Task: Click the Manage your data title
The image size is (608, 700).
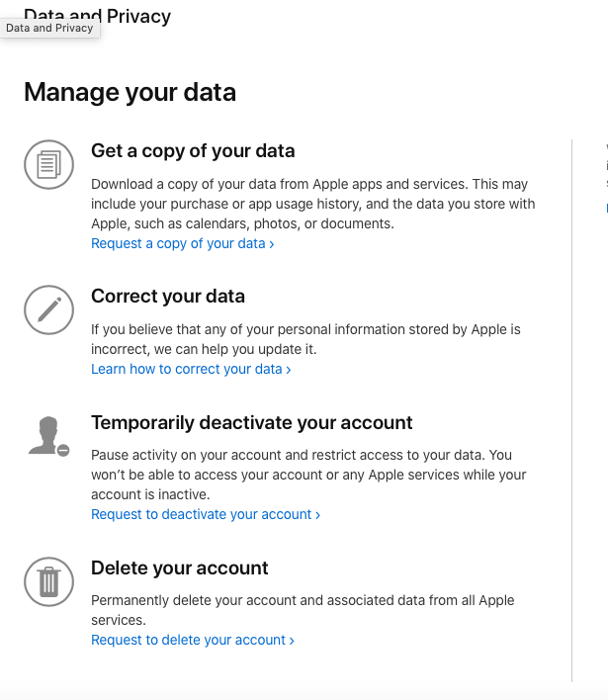Action: (130, 93)
